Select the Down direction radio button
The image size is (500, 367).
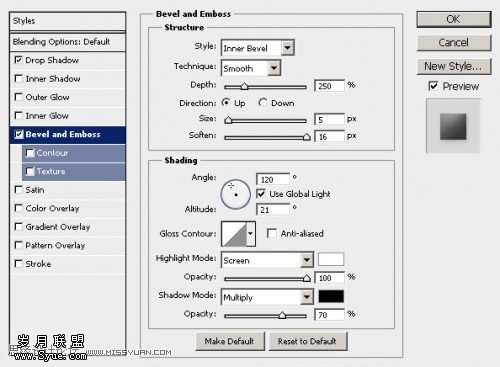click(x=263, y=103)
